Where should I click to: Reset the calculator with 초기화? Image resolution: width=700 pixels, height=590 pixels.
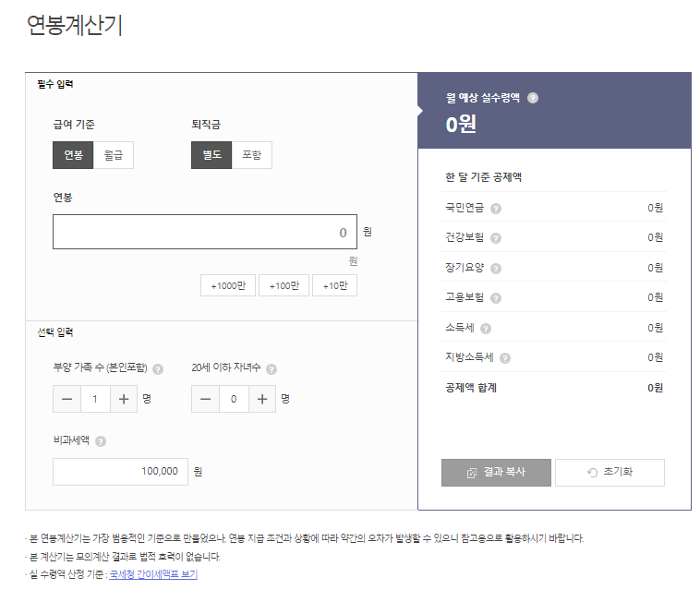click(609, 473)
